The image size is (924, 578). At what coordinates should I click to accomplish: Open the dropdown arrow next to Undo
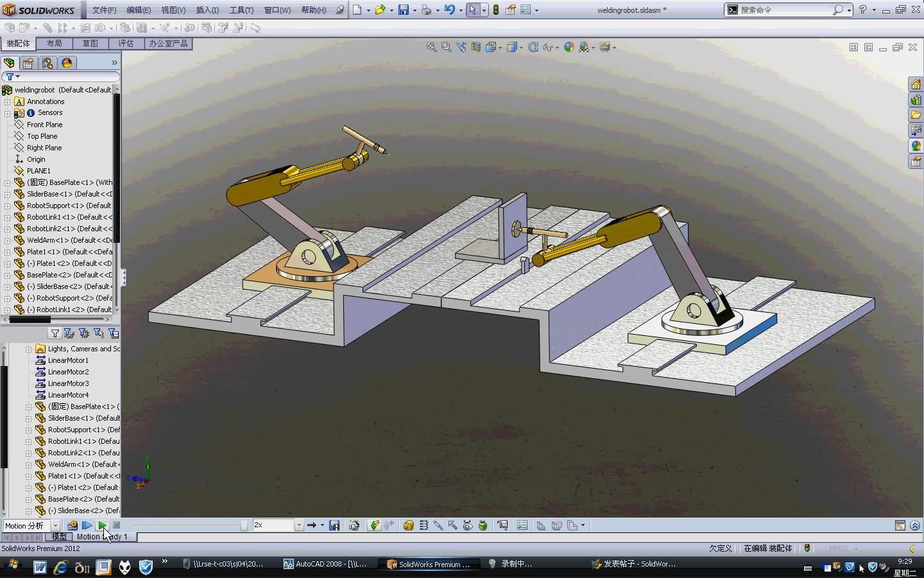[461, 10]
